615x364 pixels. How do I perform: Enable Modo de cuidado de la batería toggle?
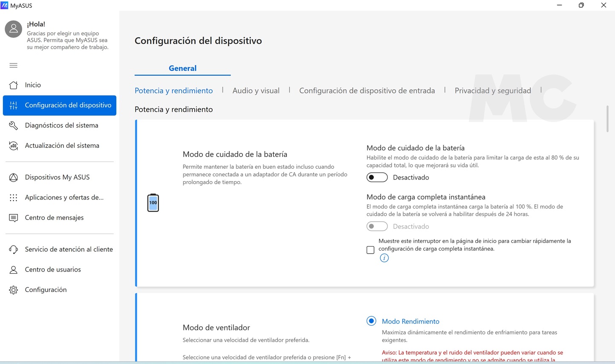[x=377, y=177]
